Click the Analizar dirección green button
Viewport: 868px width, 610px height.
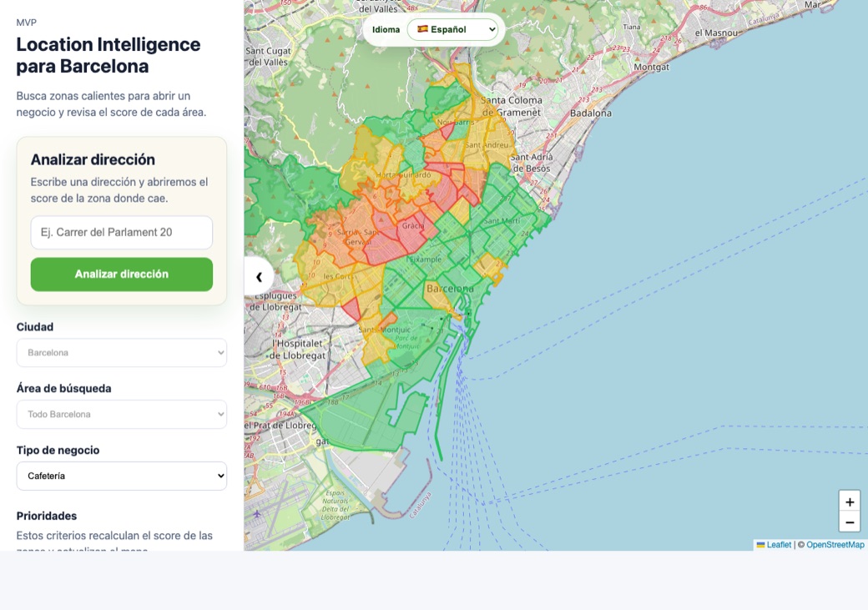[121, 274]
